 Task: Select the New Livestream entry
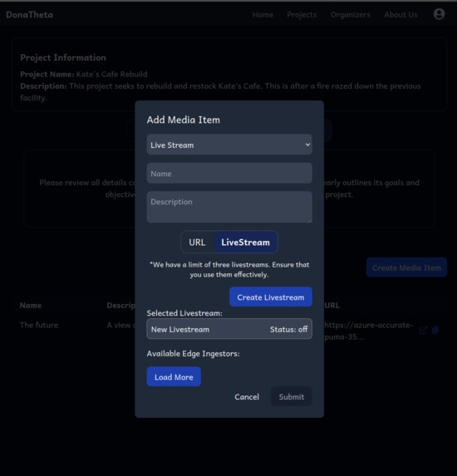[229, 329]
